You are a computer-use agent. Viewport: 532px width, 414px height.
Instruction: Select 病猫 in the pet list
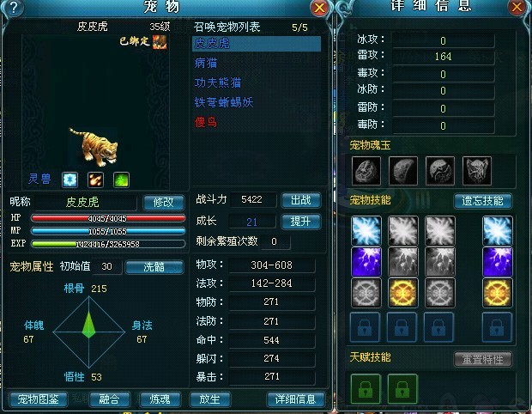tap(206, 63)
